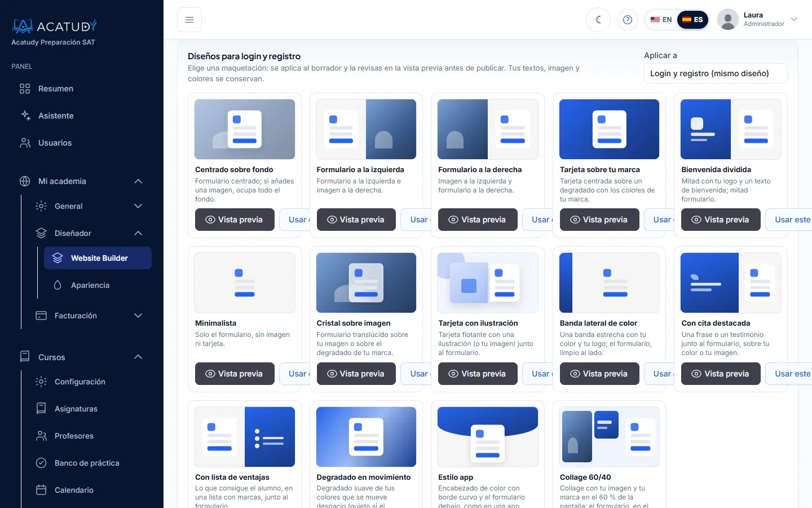
Task: Open Laura's user profile menu
Action: (758, 20)
